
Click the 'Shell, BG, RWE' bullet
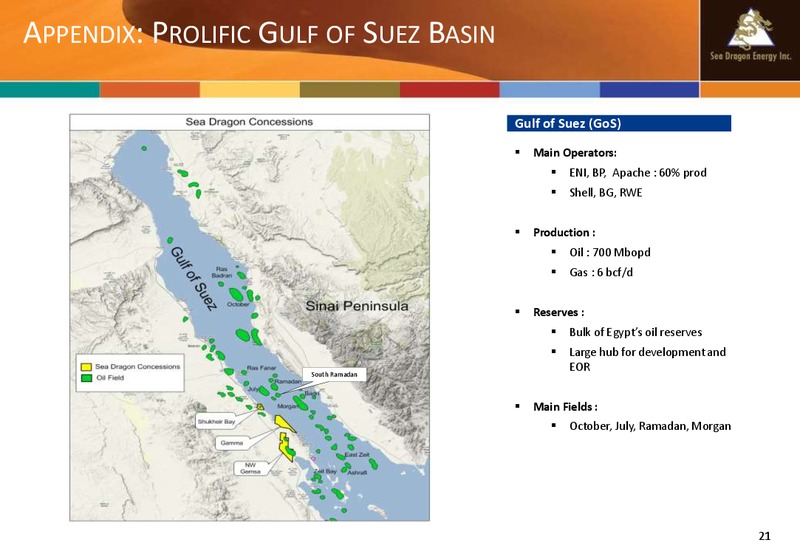click(606, 192)
